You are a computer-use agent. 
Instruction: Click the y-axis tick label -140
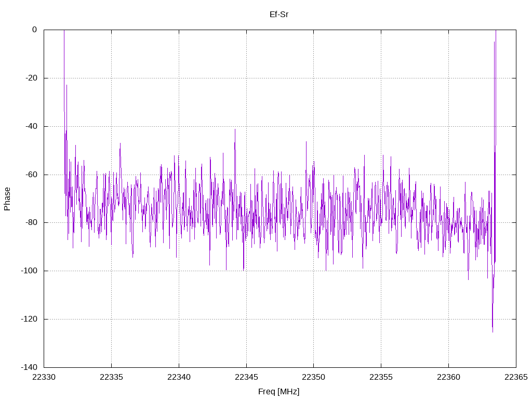[29, 367]
